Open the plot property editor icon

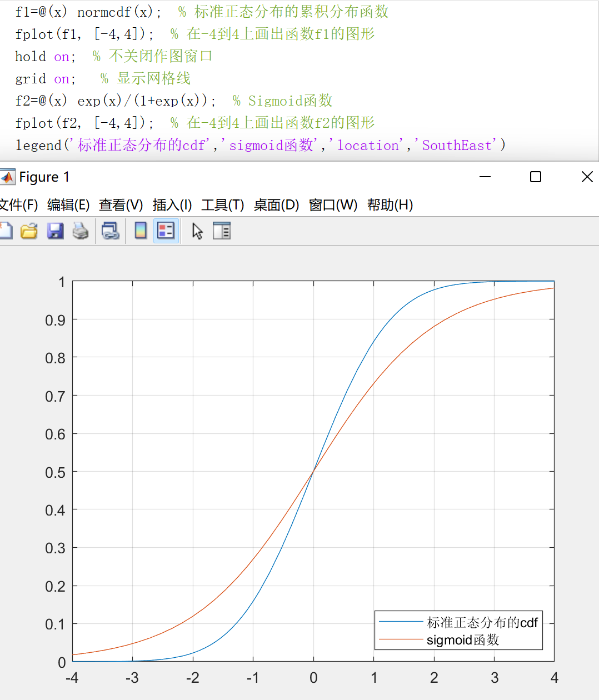tap(222, 231)
